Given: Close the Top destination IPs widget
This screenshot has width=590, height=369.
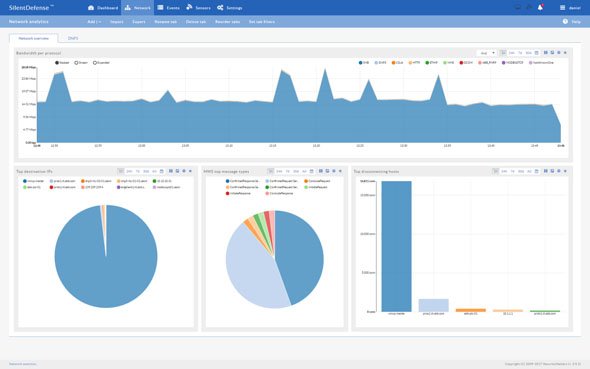Looking at the screenshot, I should click(x=190, y=171).
